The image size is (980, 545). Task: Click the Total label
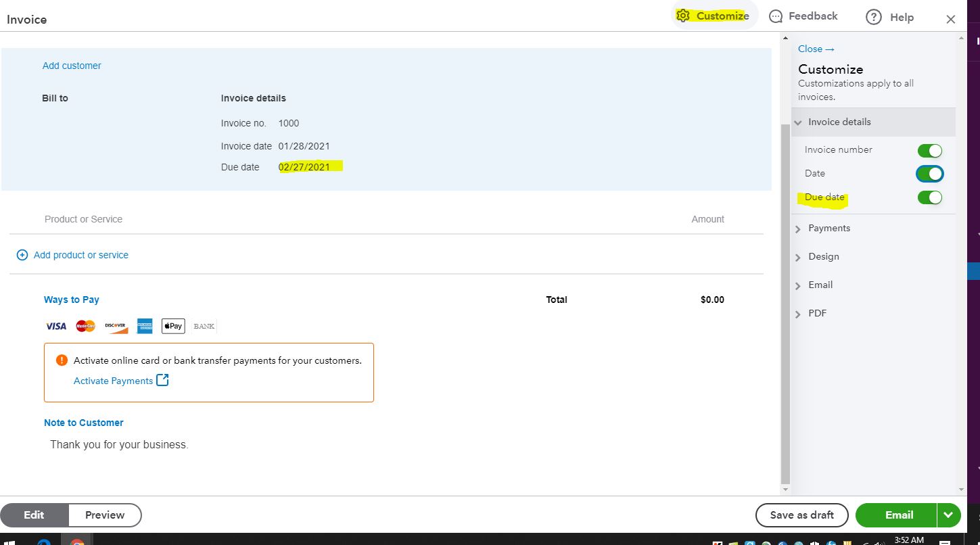point(557,300)
